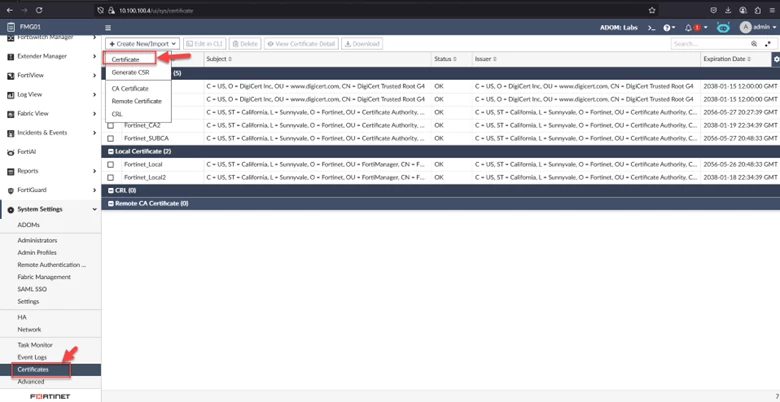Click the browser address bar URL
The height and width of the screenshot is (402, 780).
(x=156, y=10)
